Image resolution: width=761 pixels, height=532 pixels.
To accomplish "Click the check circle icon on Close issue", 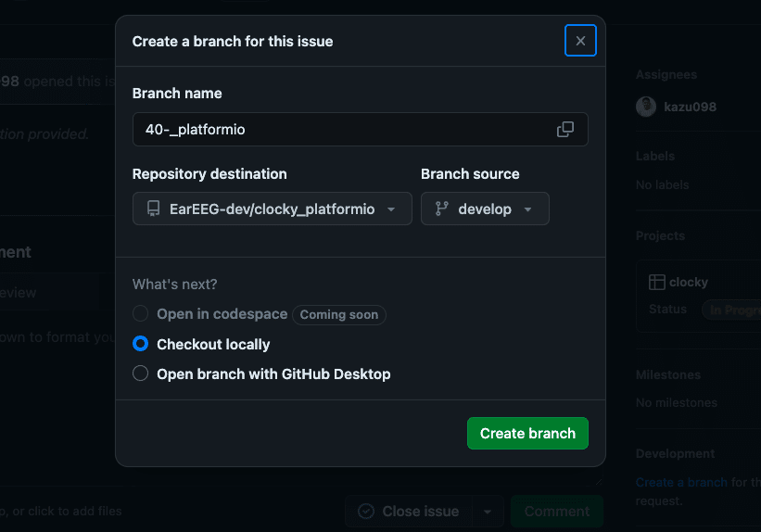I will (366, 511).
